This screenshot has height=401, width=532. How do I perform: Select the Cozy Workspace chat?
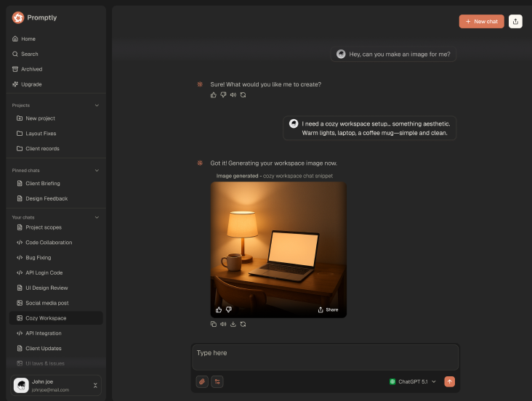pos(56,318)
